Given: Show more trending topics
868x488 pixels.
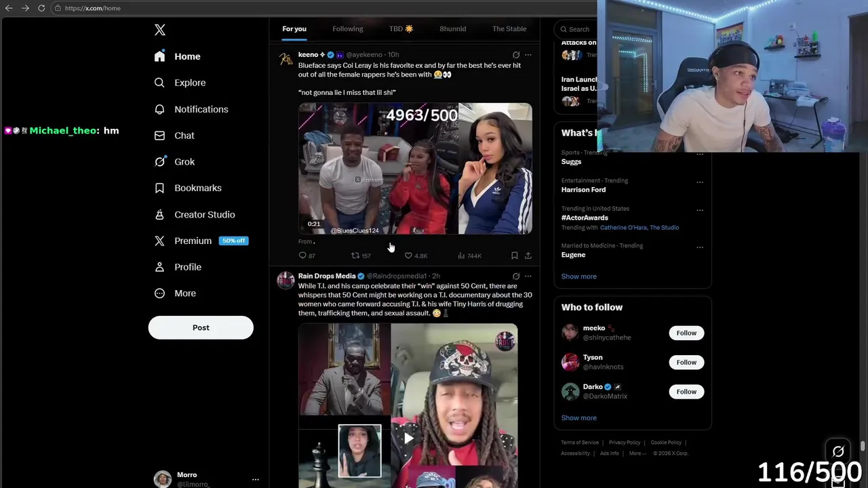Looking at the screenshot, I should tap(579, 277).
